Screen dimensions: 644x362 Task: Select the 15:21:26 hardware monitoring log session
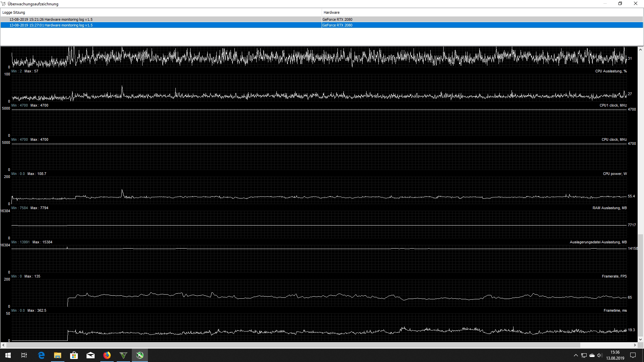51,19
